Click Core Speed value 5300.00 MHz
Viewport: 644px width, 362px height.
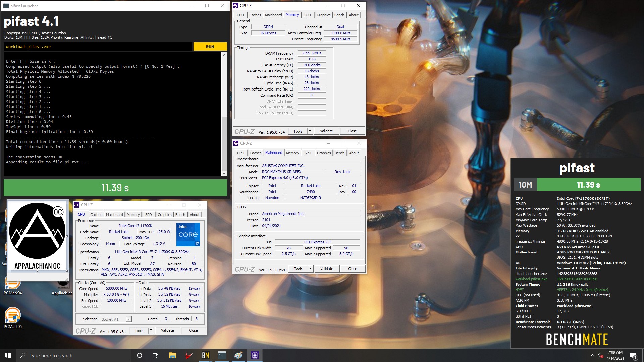[x=117, y=288]
